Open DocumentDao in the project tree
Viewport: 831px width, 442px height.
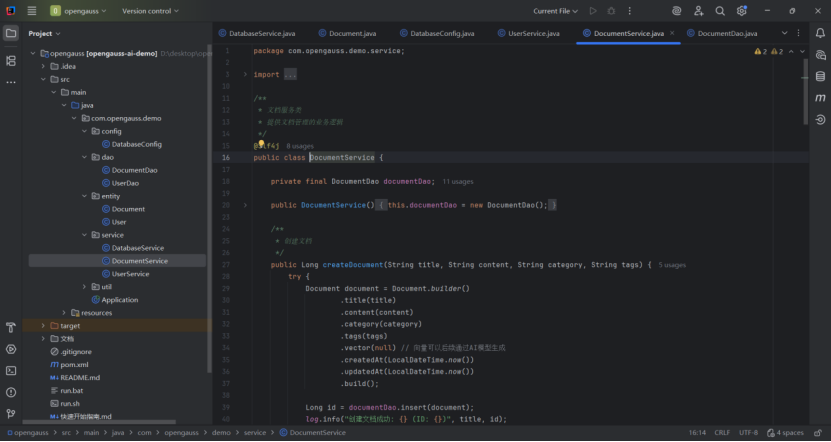point(134,170)
